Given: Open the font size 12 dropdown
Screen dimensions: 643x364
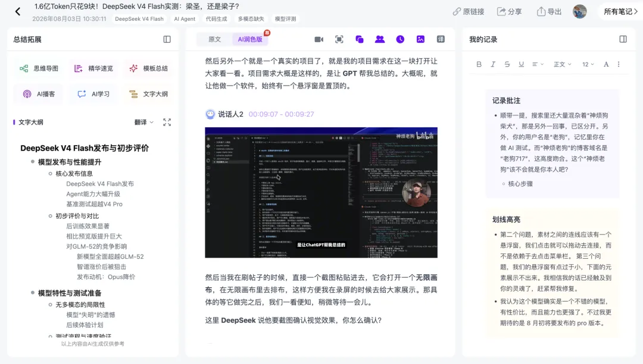Looking at the screenshot, I should 588,64.
